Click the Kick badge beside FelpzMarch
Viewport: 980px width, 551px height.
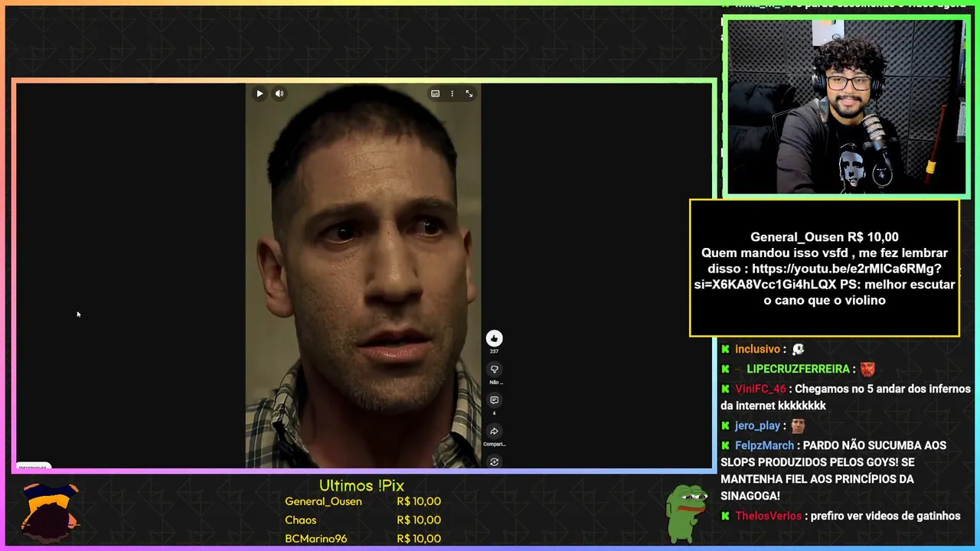[x=725, y=445]
